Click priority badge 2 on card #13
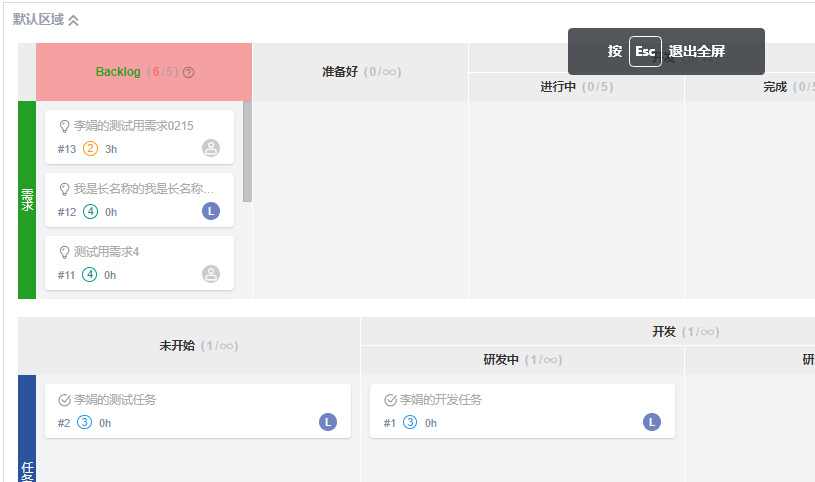 90,149
